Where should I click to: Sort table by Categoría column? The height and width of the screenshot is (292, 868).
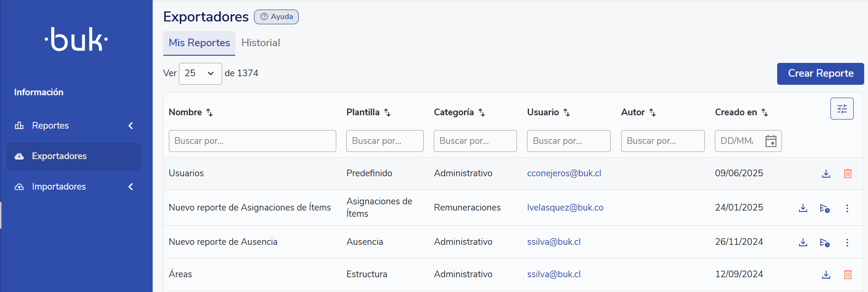tap(481, 112)
